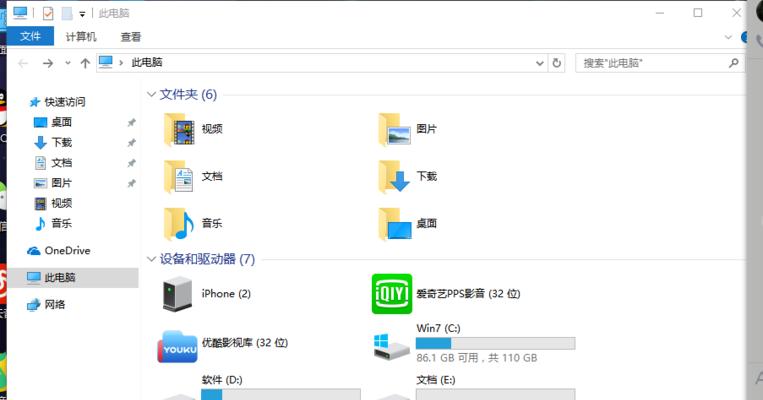
Task: Open the 计算机 ribbon tab
Action: [x=81, y=37]
